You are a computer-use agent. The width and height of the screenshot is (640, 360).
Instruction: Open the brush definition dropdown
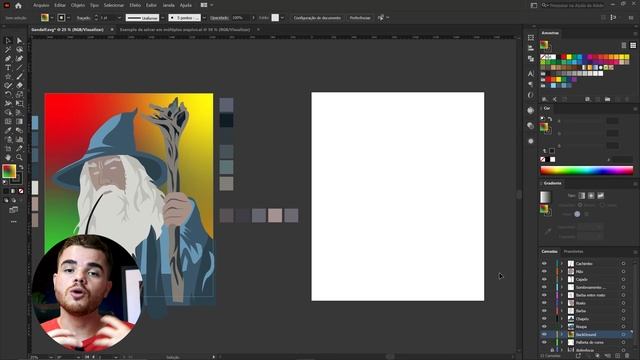[x=204, y=18]
